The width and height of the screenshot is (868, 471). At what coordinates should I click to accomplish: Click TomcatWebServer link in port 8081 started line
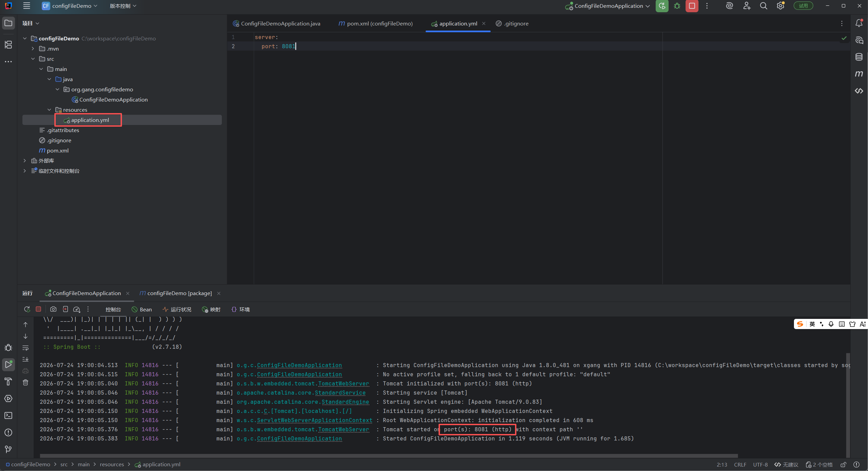(343, 430)
